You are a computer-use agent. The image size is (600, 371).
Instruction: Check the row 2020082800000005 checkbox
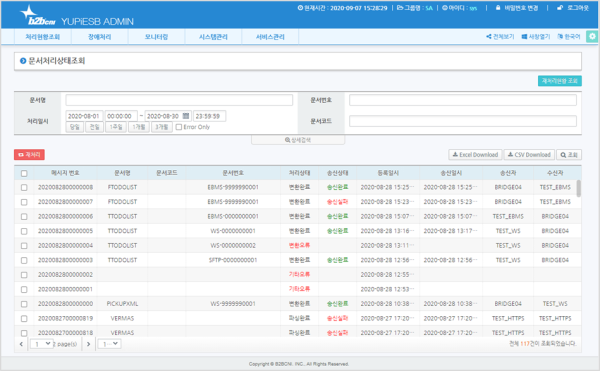(x=24, y=231)
